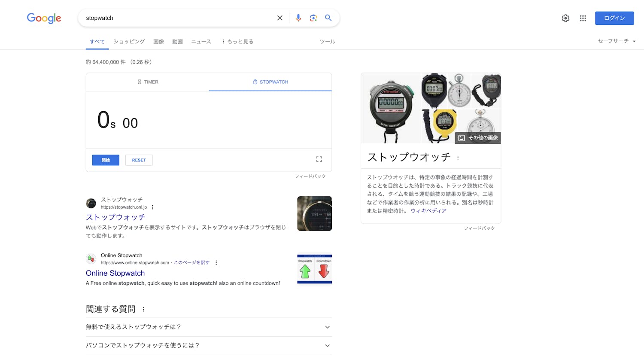Image resolution: width=644 pixels, height=356 pixels.
Task: Click the Google logo
Action: pos(44,18)
